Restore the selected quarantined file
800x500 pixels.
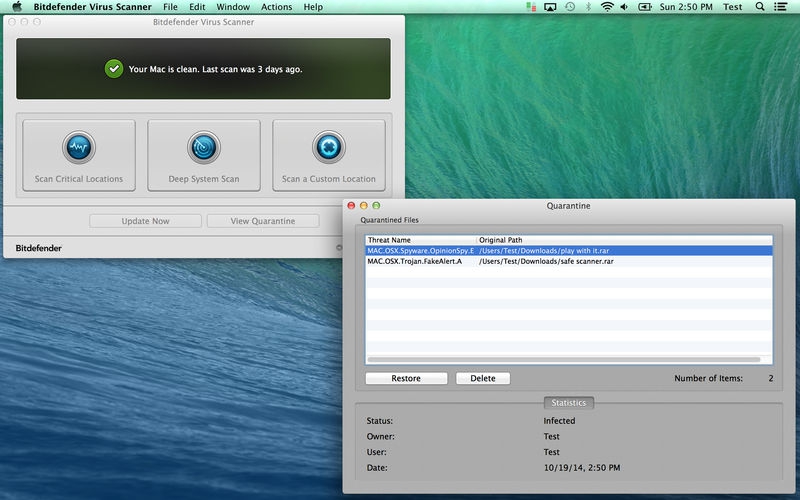406,379
